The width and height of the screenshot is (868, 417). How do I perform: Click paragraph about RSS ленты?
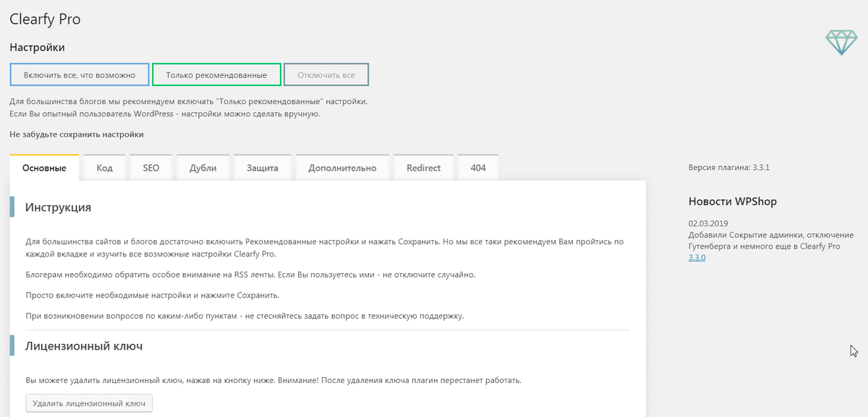click(x=250, y=275)
